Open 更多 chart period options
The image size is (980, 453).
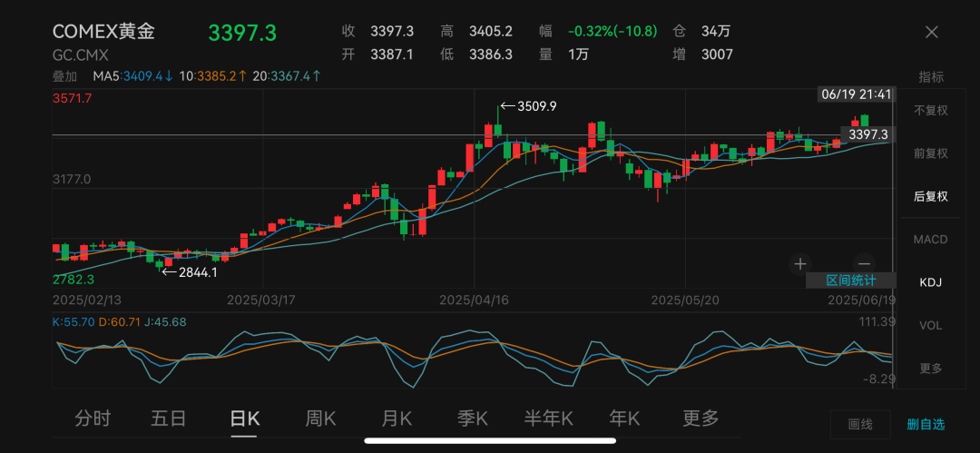701,419
